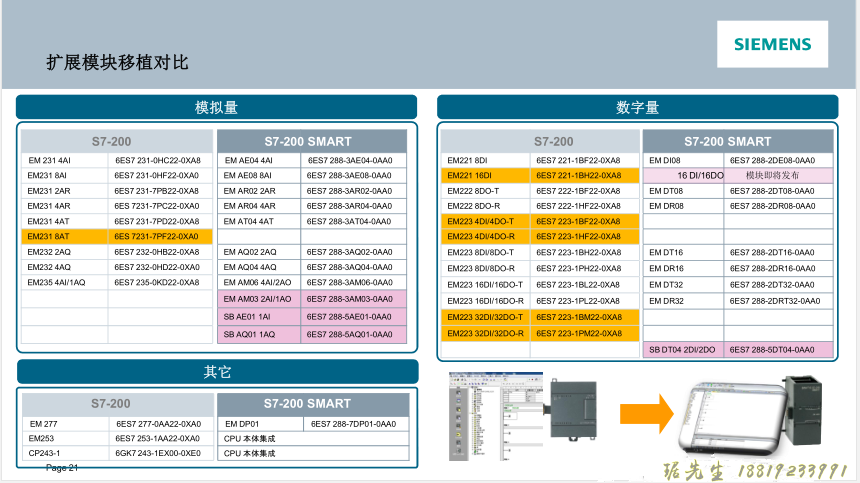The image size is (860, 483).
Task: Select cell CP243-1
Action: tap(66, 453)
